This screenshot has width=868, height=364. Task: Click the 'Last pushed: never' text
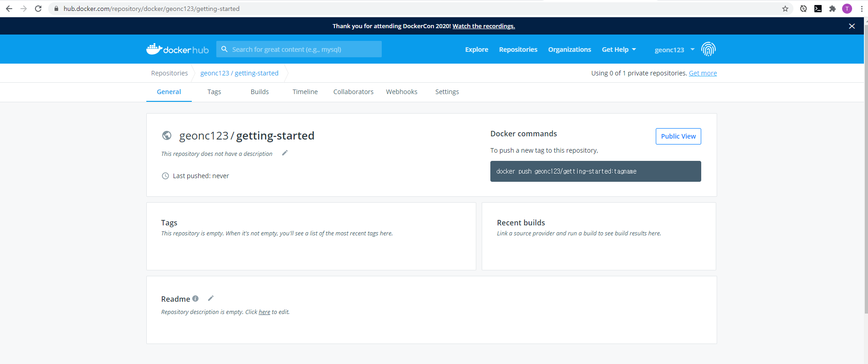click(x=201, y=176)
